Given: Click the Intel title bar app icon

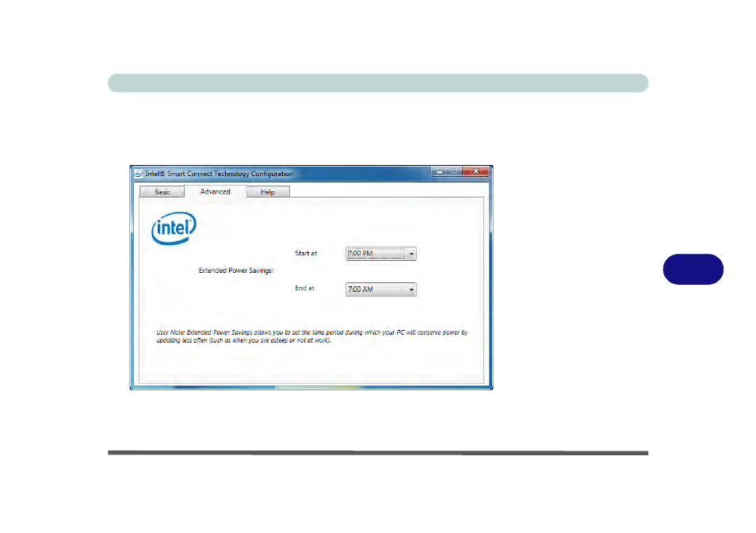Looking at the screenshot, I should pyautogui.click(x=139, y=174).
